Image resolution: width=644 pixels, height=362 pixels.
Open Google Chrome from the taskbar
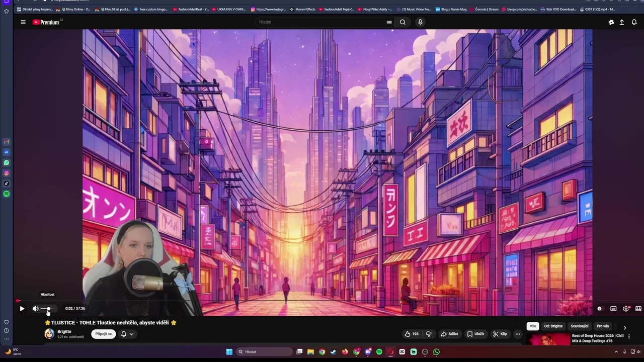322,352
